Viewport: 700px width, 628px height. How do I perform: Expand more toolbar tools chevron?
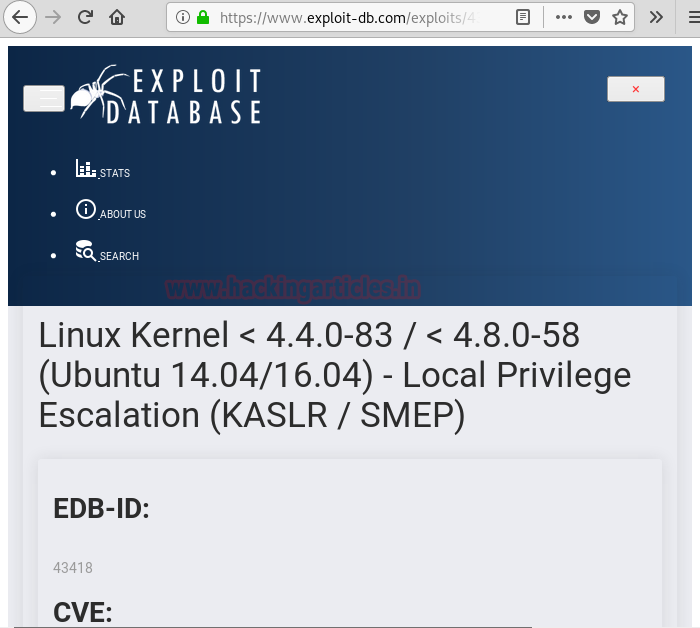pyautogui.click(x=656, y=17)
